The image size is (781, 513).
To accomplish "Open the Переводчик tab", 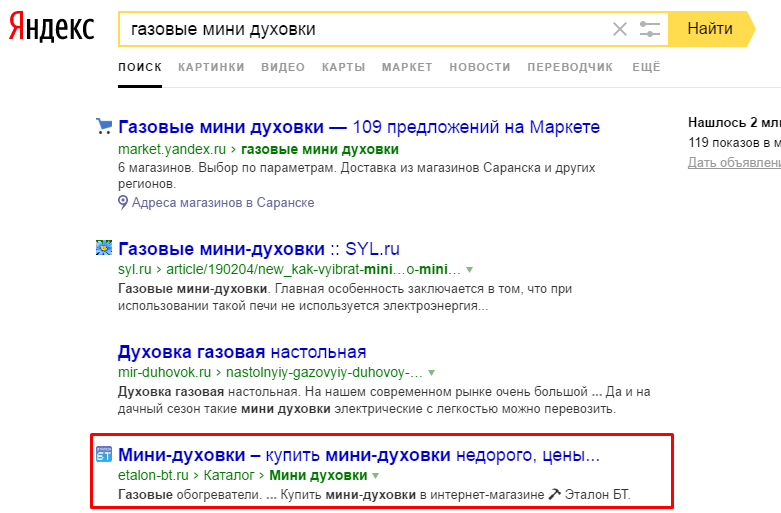I will pyautogui.click(x=570, y=67).
